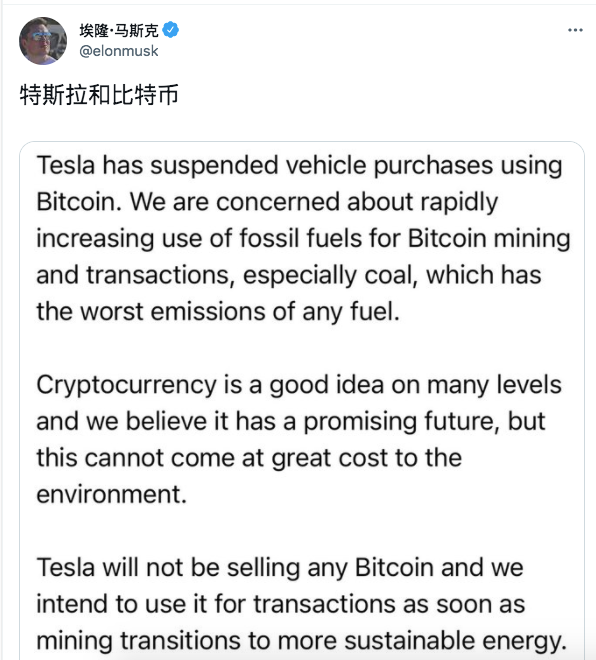
Task: Click the phrase 'intend to use it for transactions'
Action: coord(217,604)
